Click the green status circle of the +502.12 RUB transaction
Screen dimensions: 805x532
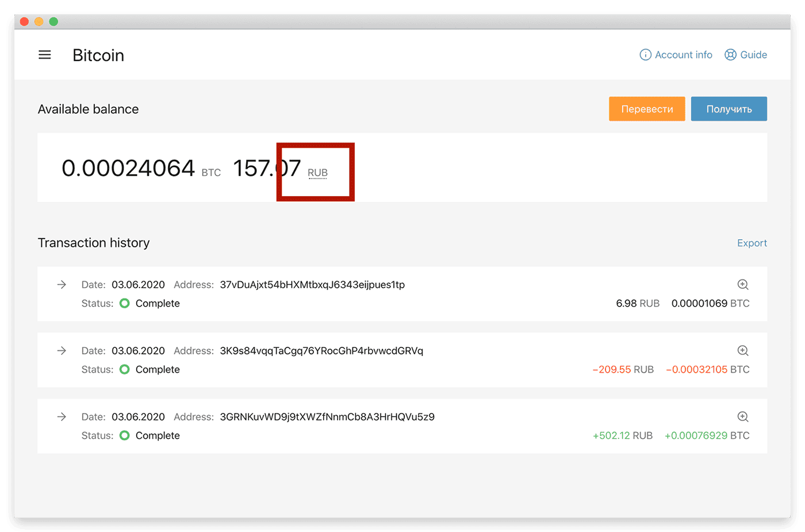(124, 435)
